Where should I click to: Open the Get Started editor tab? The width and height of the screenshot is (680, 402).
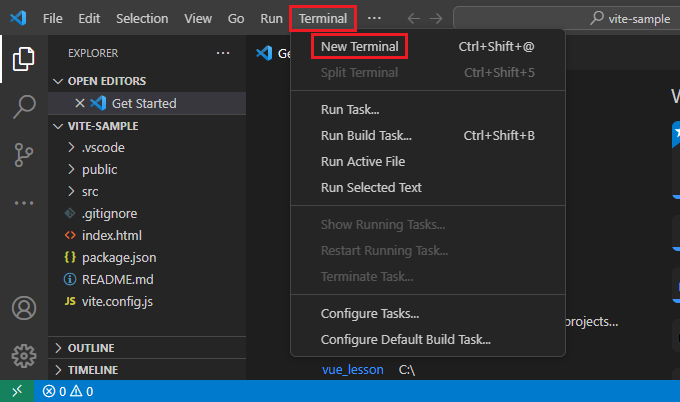(x=272, y=53)
